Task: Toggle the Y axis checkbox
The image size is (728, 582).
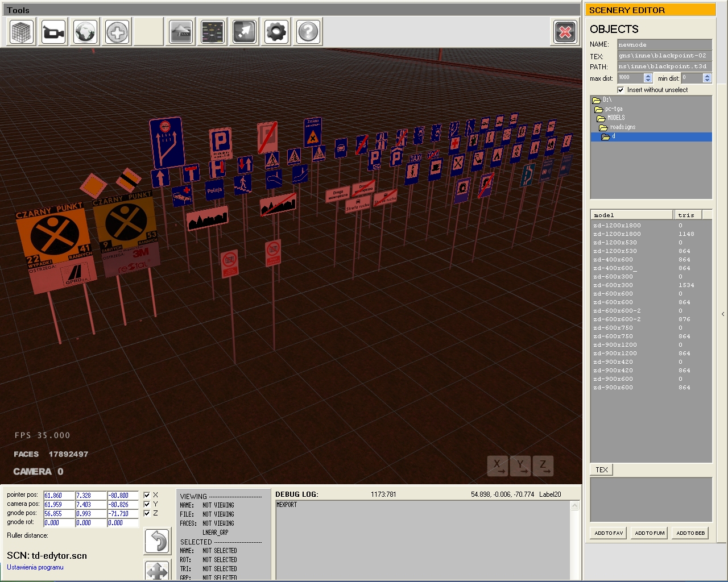Action: pyautogui.click(x=147, y=504)
